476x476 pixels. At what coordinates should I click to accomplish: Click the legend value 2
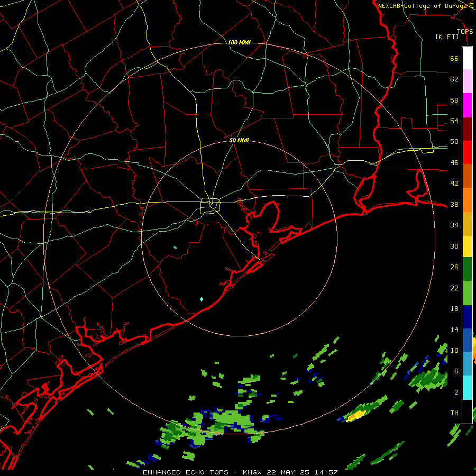pyautogui.click(x=456, y=392)
